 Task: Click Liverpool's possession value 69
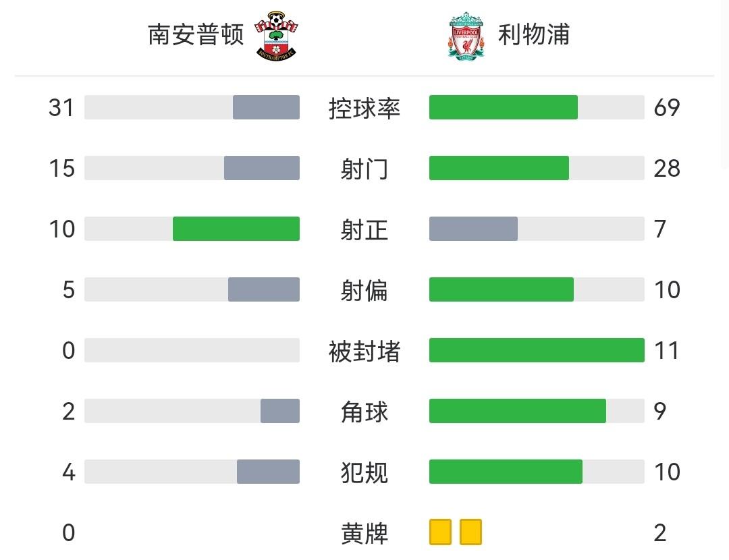[x=667, y=108]
